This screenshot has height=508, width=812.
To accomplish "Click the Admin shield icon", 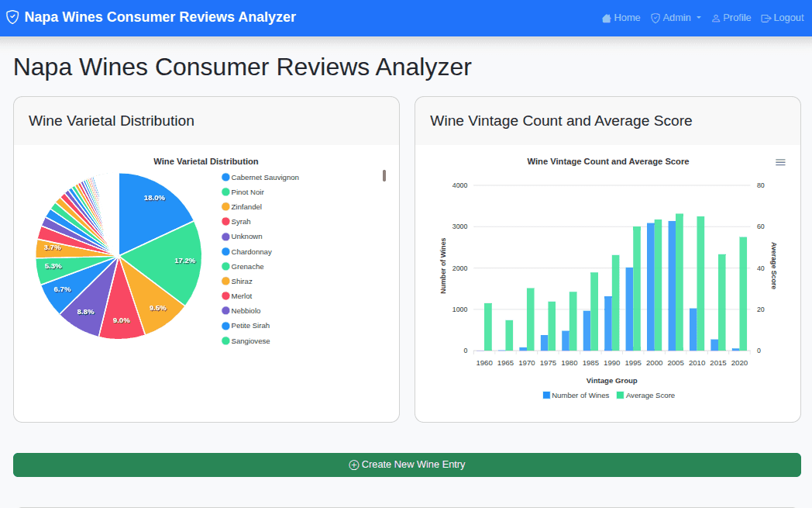I will coord(654,17).
